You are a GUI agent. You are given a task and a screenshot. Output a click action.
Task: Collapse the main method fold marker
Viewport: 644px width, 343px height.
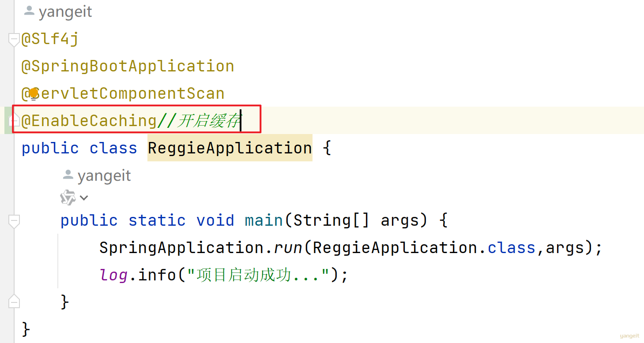(x=14, y=221)
